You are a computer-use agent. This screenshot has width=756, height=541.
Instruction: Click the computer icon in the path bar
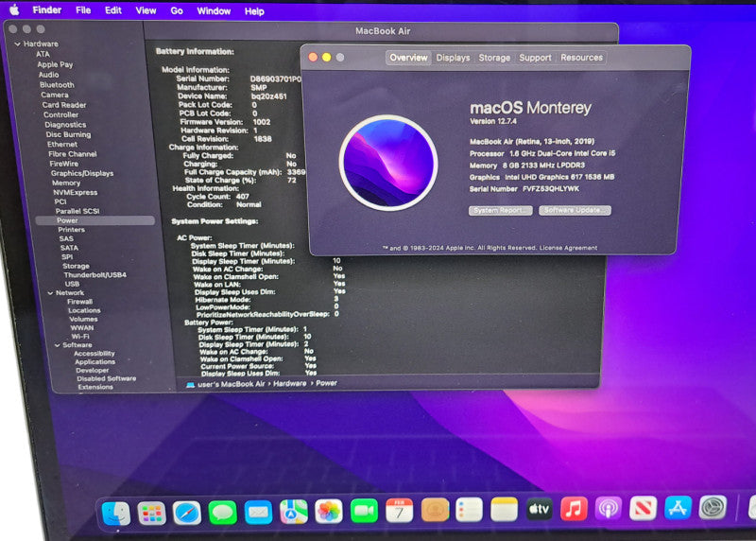point(190,385)
